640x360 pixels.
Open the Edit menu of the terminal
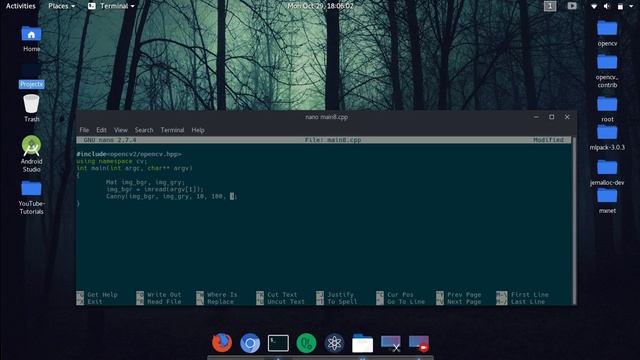101,130
